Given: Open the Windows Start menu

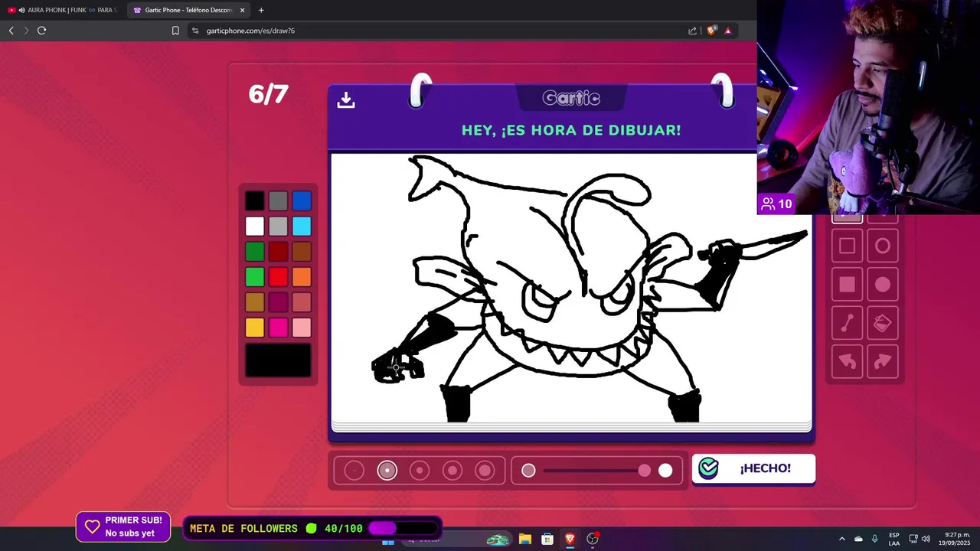Looking at the screenshot, I should point(388,542).
